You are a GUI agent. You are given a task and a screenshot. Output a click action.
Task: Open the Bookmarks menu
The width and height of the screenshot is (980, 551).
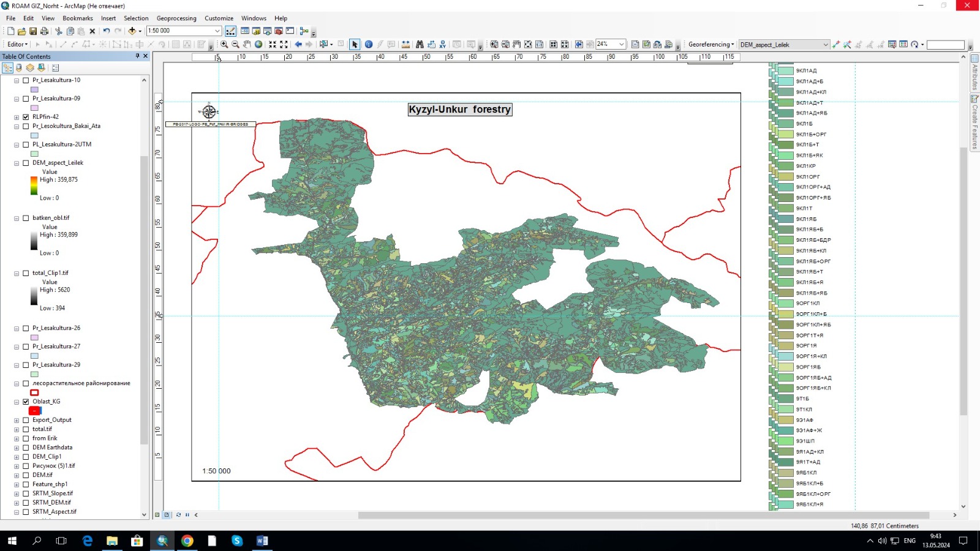[x=78, y=18]
